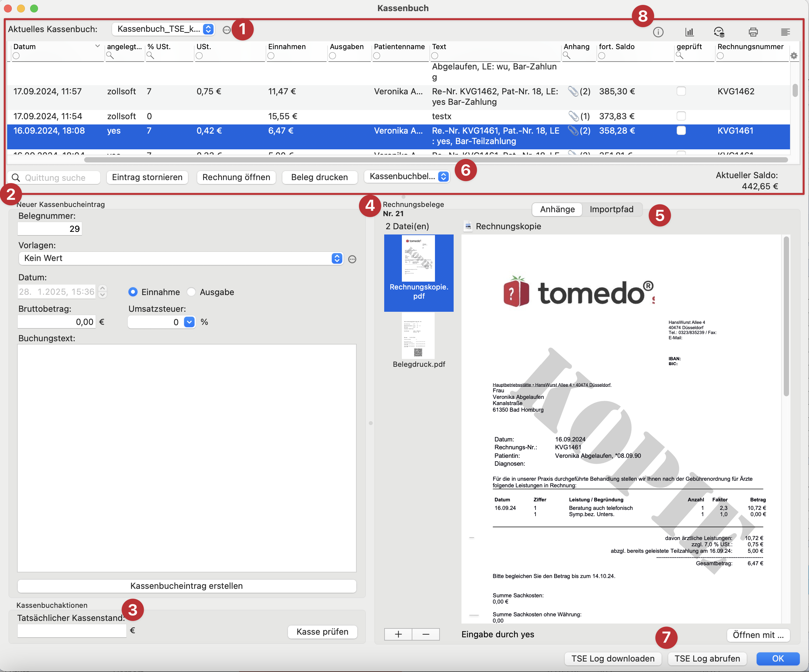
Task: Click search magnifier under angelegt column
Action: point(110,56)
